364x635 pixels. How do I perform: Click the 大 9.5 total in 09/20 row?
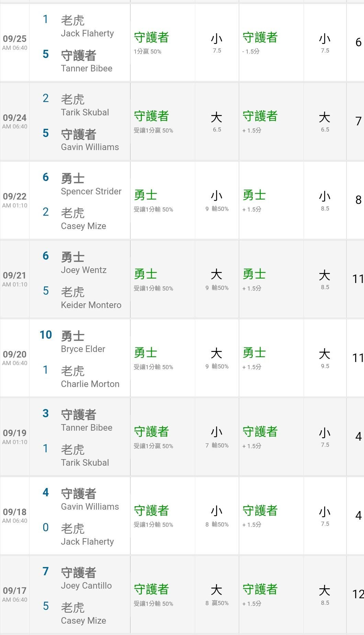pos(325,358)
